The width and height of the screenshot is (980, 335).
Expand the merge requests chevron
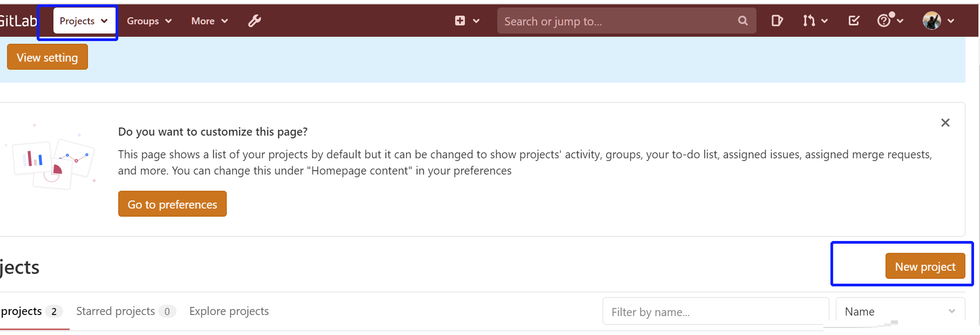824,21
